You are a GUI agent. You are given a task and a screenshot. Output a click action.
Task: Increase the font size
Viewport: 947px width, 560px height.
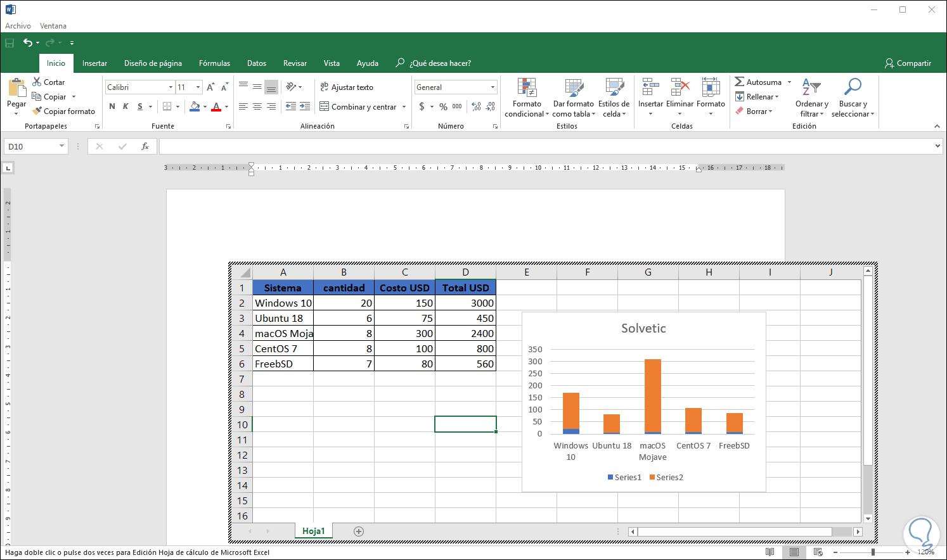(210, 87)
